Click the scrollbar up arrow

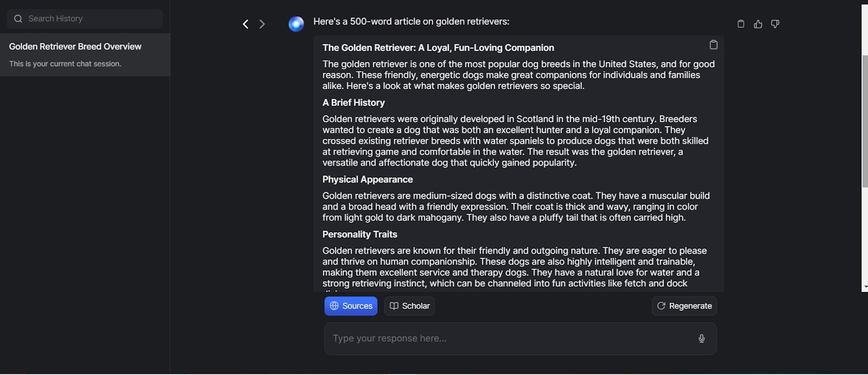click(x=865, y=8)
